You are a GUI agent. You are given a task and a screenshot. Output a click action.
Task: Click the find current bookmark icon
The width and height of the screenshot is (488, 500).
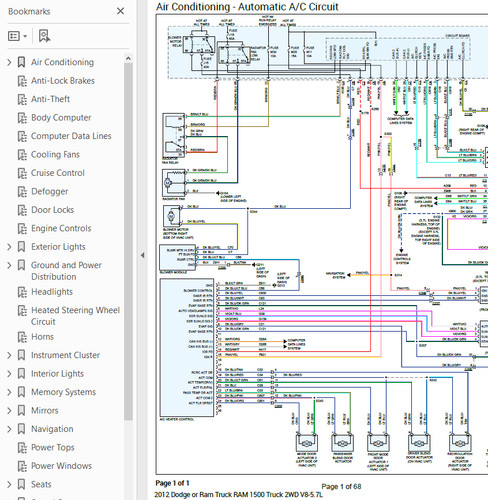click(x=44, y=36)
